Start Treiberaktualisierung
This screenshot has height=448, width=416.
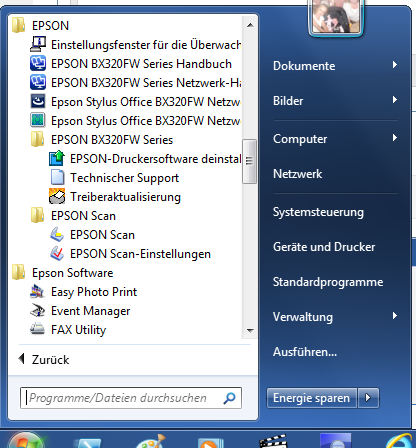point(115,197)
